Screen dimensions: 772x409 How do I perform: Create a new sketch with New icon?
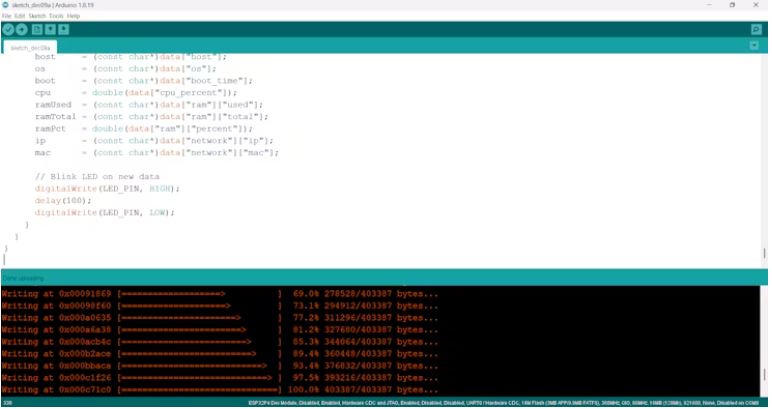[37, 30]
